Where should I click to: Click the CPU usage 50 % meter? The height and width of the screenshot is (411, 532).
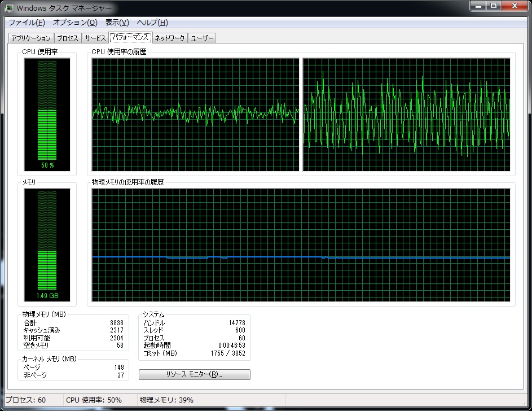(47, 115)
